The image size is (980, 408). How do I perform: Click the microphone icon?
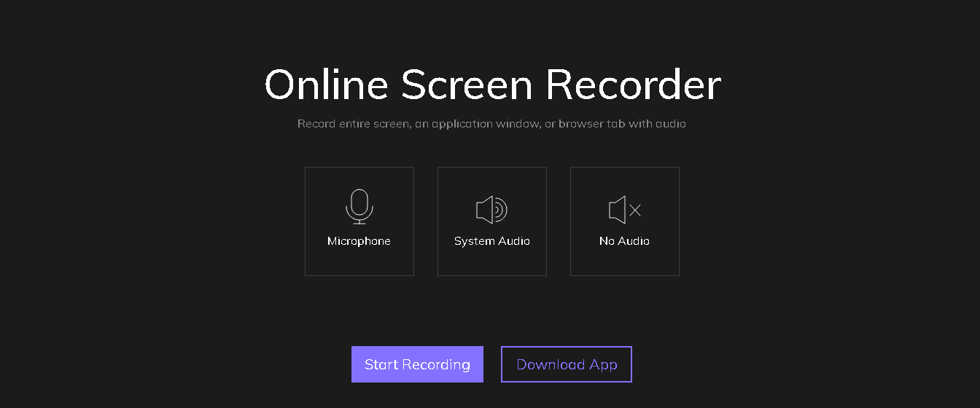359,204
